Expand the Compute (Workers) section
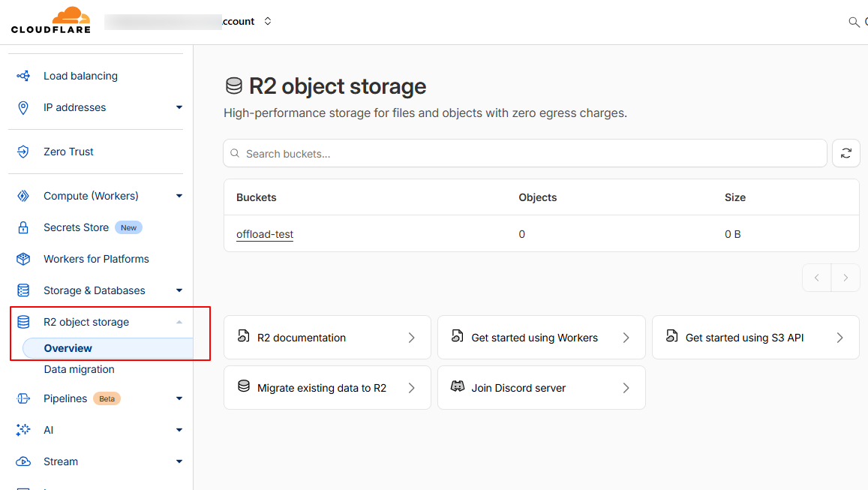Image resolution: width=868 pixels, height=490 pixels. tap(179, 196)
